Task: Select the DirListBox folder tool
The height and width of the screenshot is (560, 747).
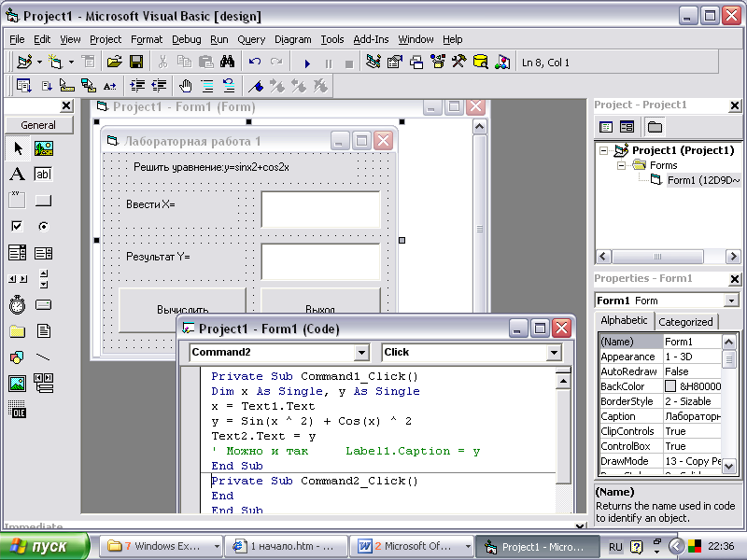Action: [18, 331]
